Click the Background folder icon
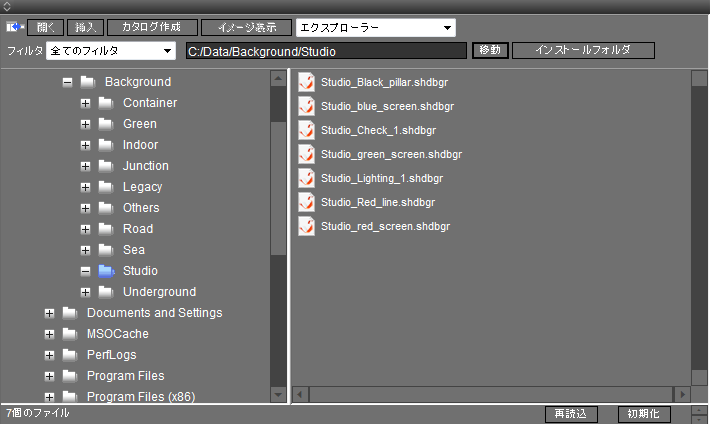The image size is (710, 424). tap(88, 82)
